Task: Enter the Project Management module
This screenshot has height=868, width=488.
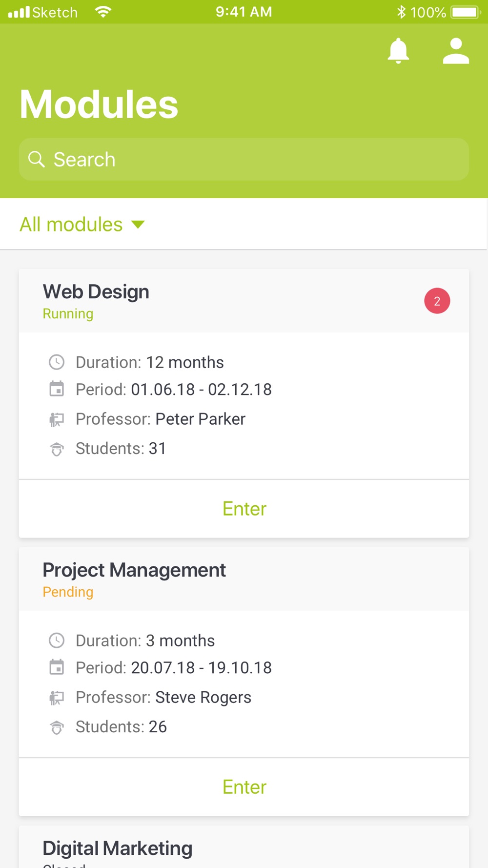Action: (x=244, y=787)
